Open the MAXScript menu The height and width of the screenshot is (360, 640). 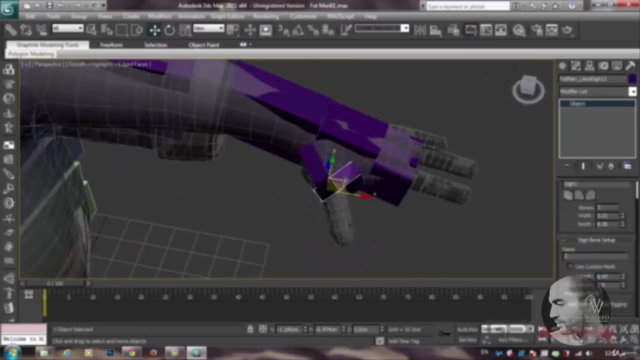tap(340, 17)
